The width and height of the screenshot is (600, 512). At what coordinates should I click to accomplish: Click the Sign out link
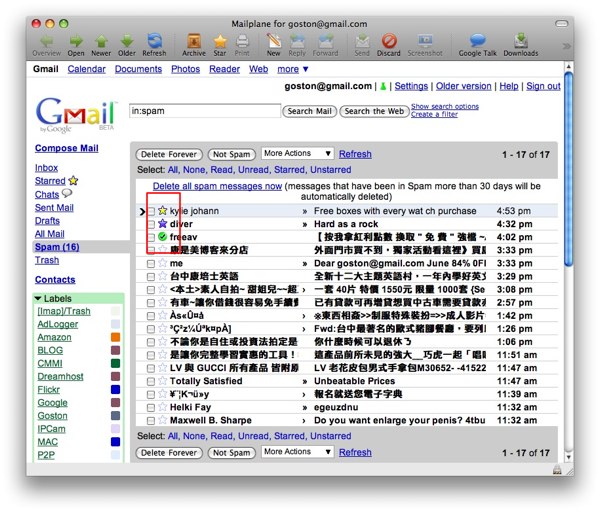543,86
